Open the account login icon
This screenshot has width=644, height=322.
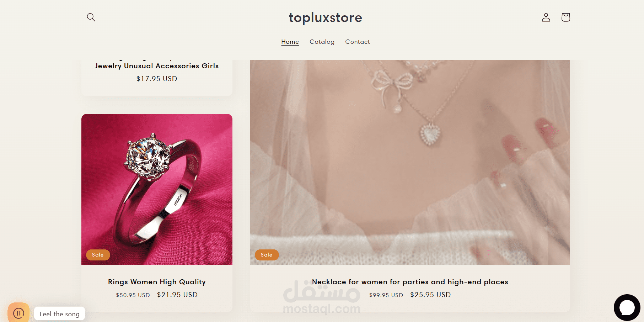coord(546,17)
